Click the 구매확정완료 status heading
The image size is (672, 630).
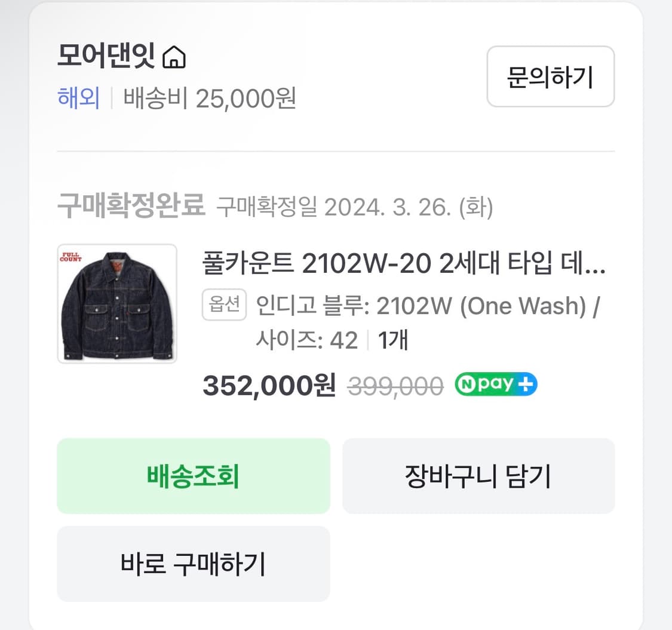coord(131,205)
